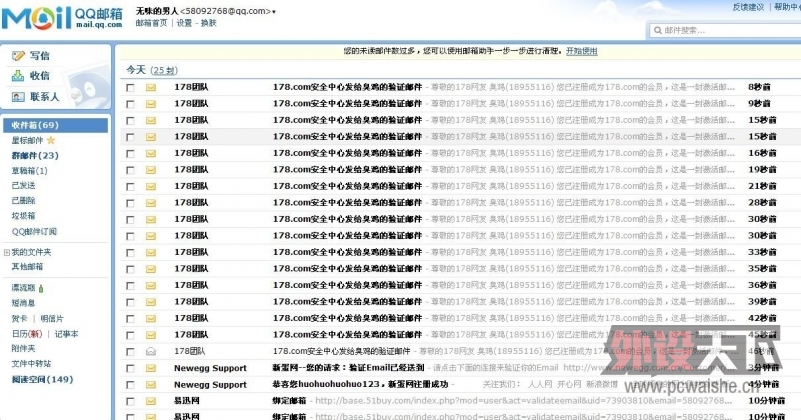801x420 pixels.
Task: Select the checkbox of the 16秒前 mail
Action: click(x=130, y=154)
